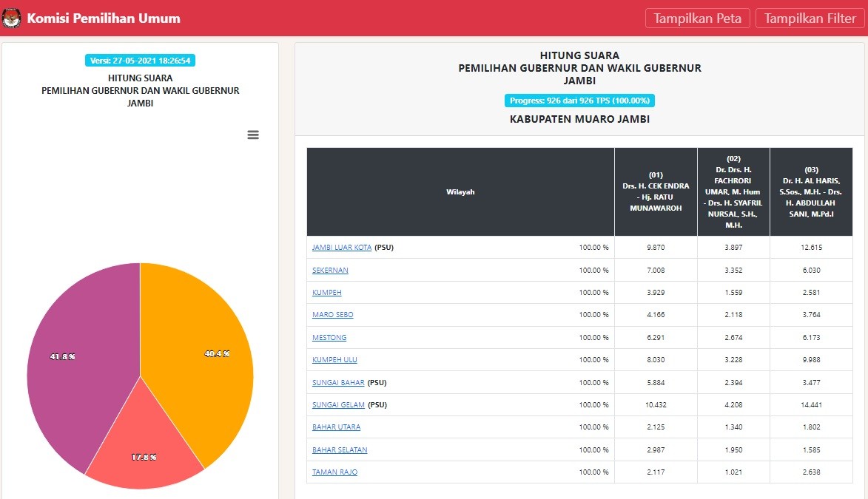Click the Progress 926 TPS badge

(579, 101)
